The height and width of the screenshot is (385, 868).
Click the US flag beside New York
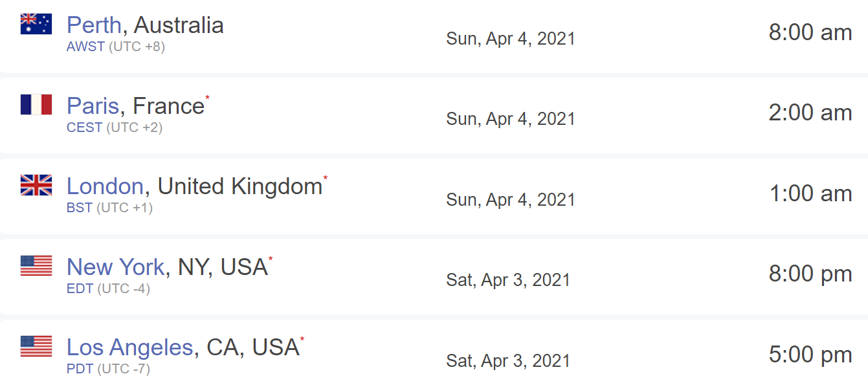pyautogui.click(x=36, y=265)
